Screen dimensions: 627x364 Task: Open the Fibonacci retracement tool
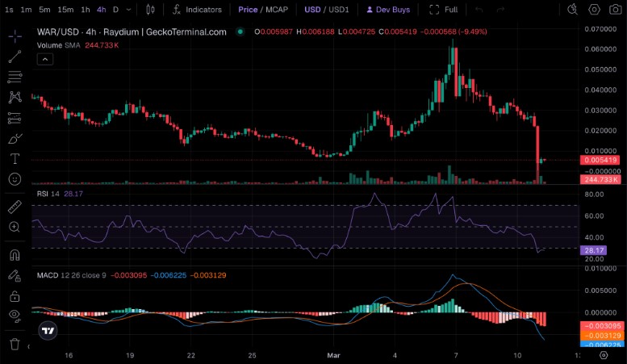click(x=15, y=77)
